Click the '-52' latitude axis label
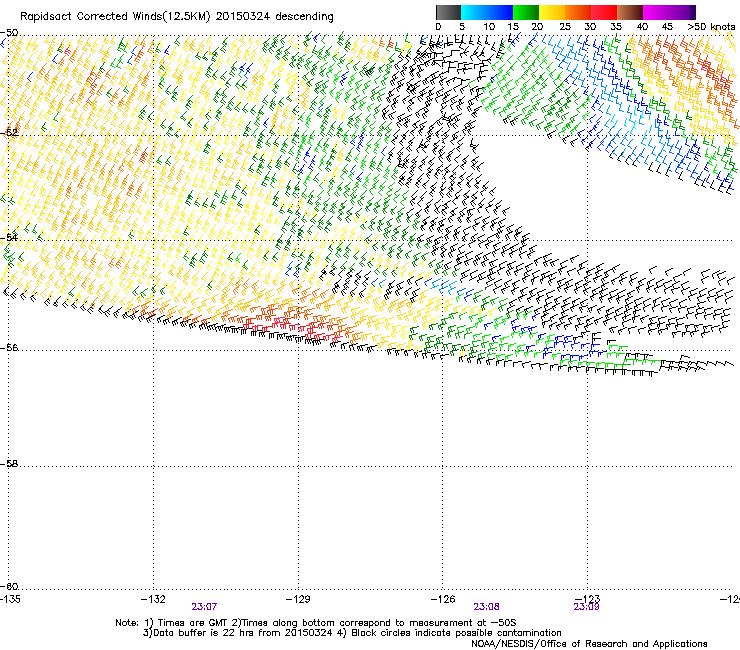Viewport: 740px width, 650px height. (x=9, y=133)
